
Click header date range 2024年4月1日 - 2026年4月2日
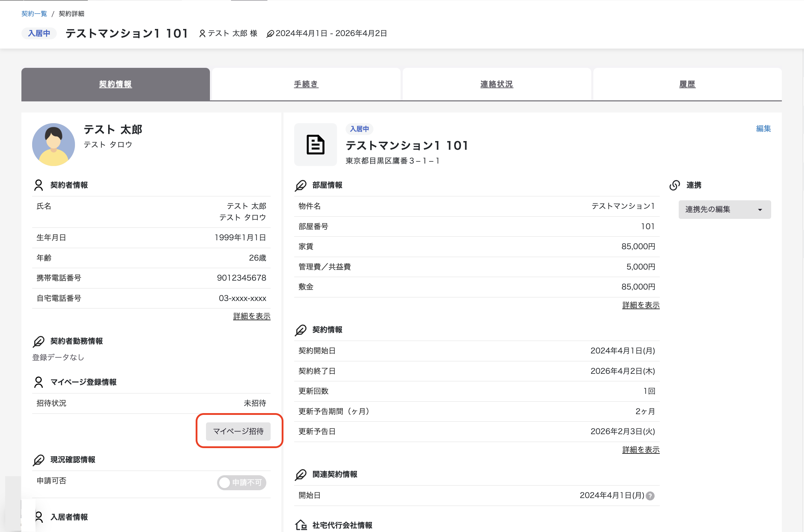tap(331, 33)
